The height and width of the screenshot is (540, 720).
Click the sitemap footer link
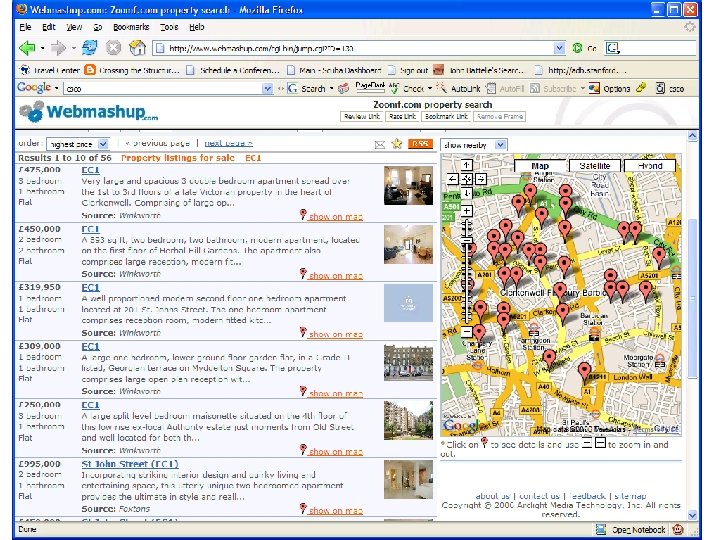click(630, 496)
